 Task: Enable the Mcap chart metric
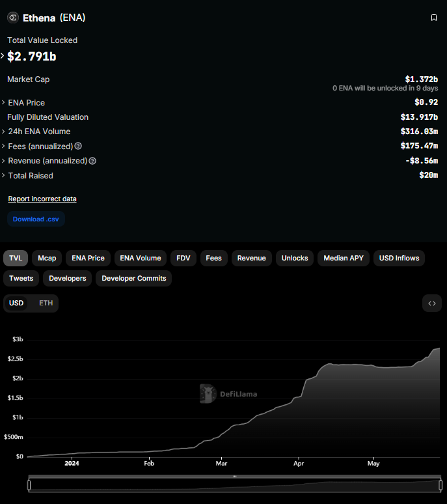click(47, 259)
